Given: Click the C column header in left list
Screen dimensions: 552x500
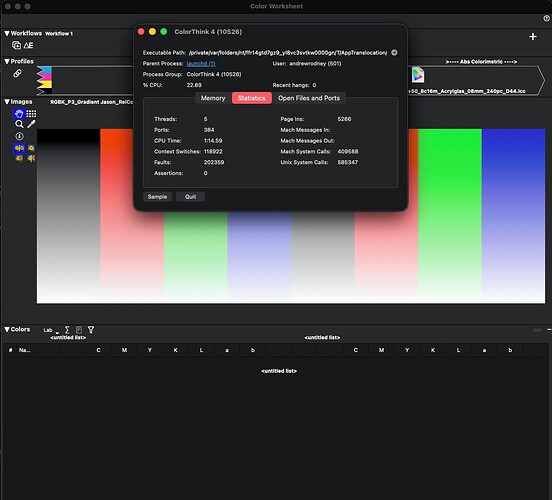Looking at the screenshot, I should pyautogui.click(x=98, y=350).
